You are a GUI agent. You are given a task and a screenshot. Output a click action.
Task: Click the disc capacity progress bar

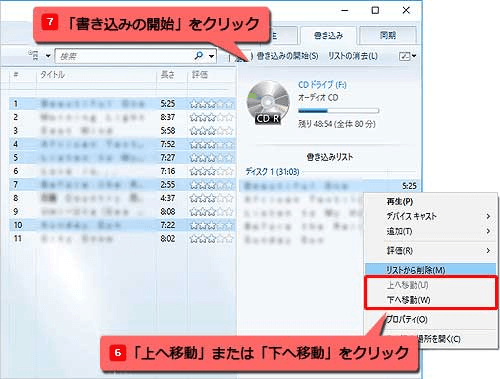338,110
